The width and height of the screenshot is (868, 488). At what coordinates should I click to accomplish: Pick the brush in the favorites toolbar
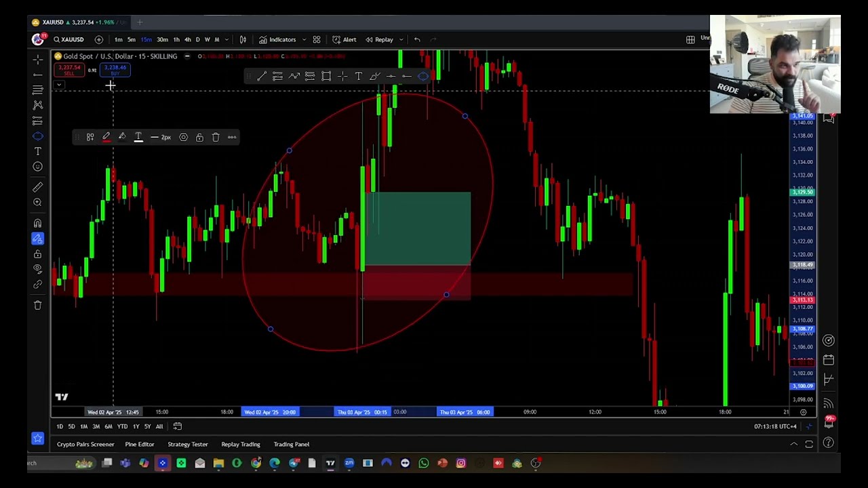pyautogui.click(x=374, y=76)
